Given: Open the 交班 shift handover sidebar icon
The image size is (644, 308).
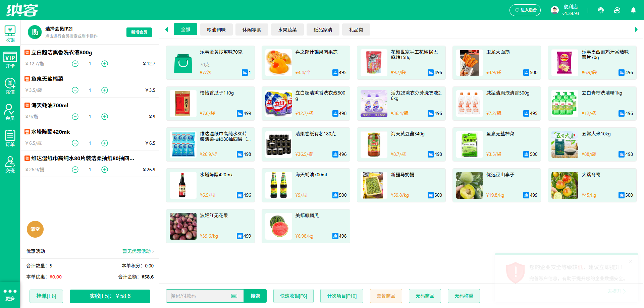Looking at the screenshot, I should pos(10,164).
